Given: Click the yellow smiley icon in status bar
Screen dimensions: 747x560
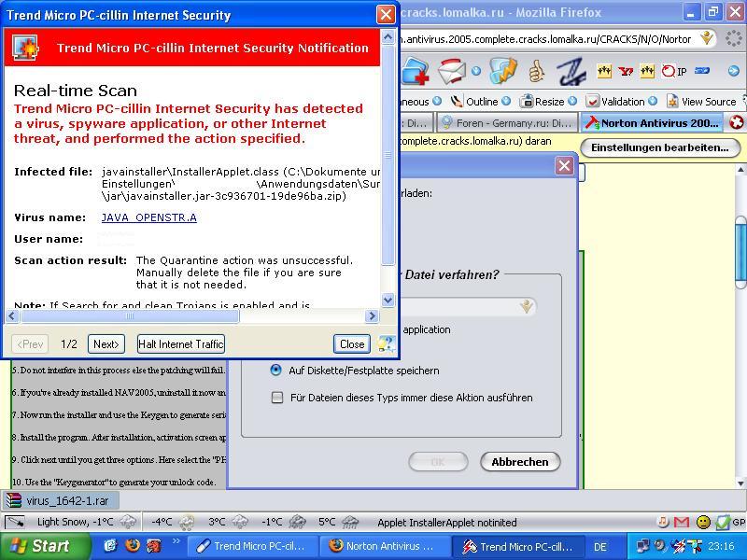Looking at the screenshot, I should point(703,523).
